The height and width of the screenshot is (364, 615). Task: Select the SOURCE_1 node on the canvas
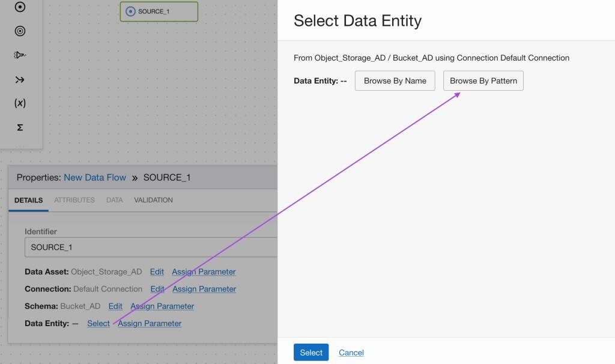click(x=159, y=11)
